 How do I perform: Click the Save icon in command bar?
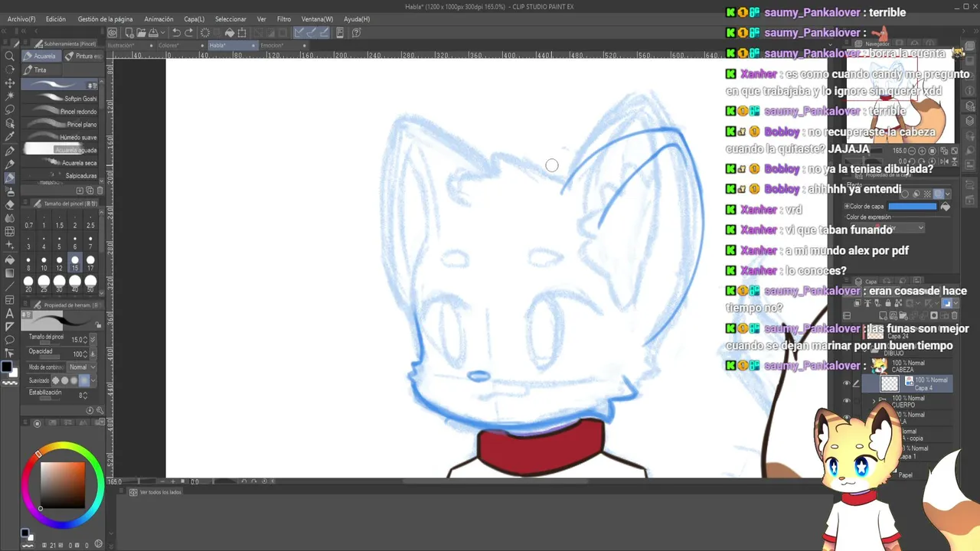[x=154, y=33]
